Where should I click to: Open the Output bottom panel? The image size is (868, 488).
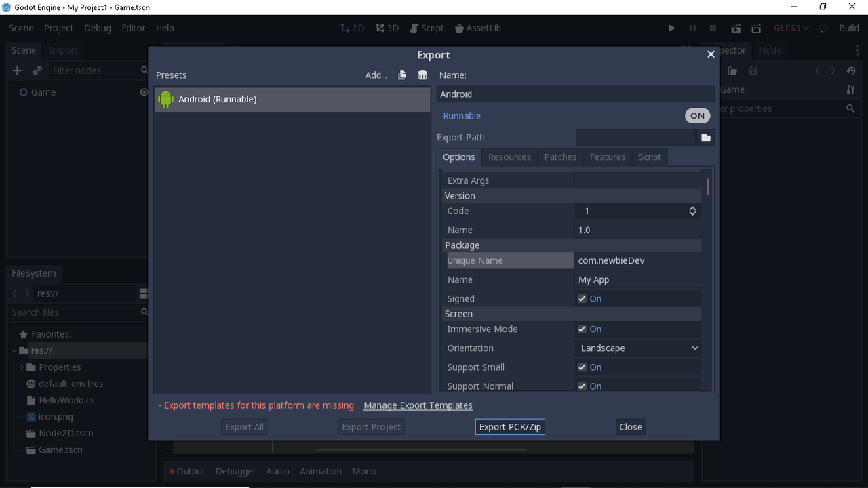[x=186, y=471]
